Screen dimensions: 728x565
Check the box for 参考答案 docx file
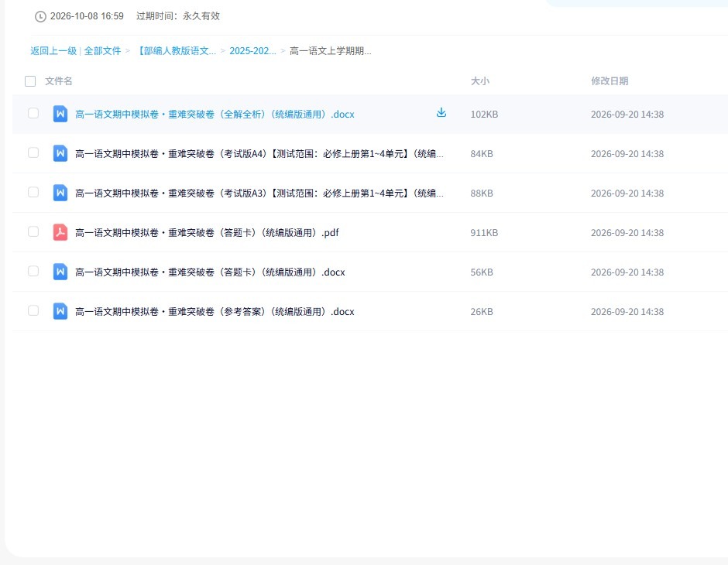(x=33, y=310)
